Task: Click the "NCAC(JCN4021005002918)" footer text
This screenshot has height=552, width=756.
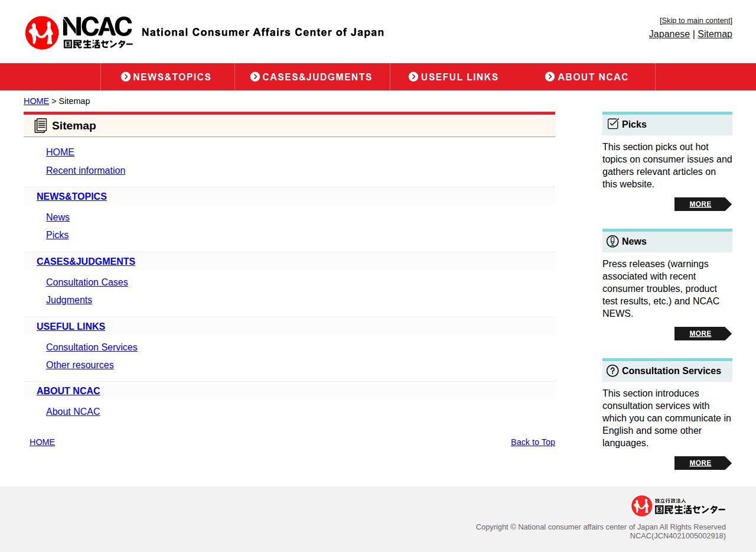Action: point(678,536)
